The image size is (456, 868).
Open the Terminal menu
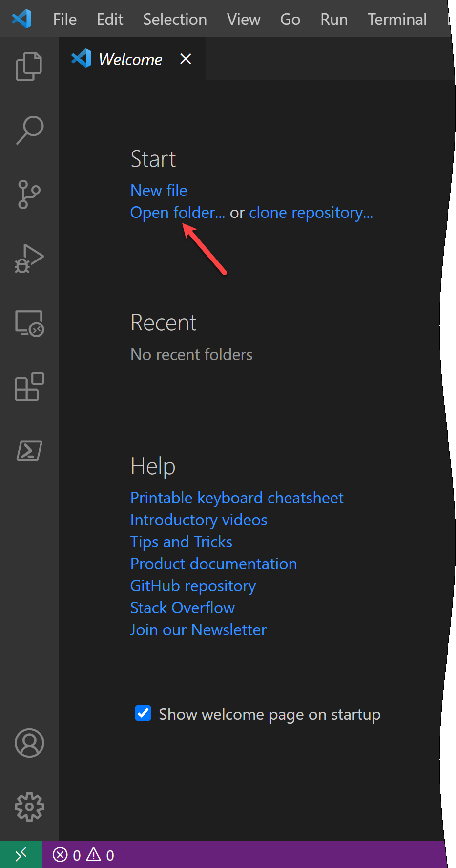click(397, 20)
